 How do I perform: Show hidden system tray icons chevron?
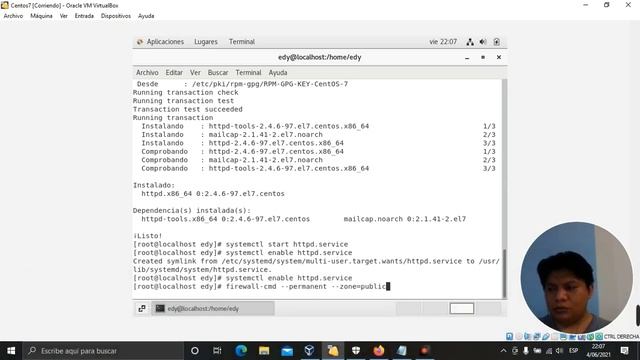point(503,351)
